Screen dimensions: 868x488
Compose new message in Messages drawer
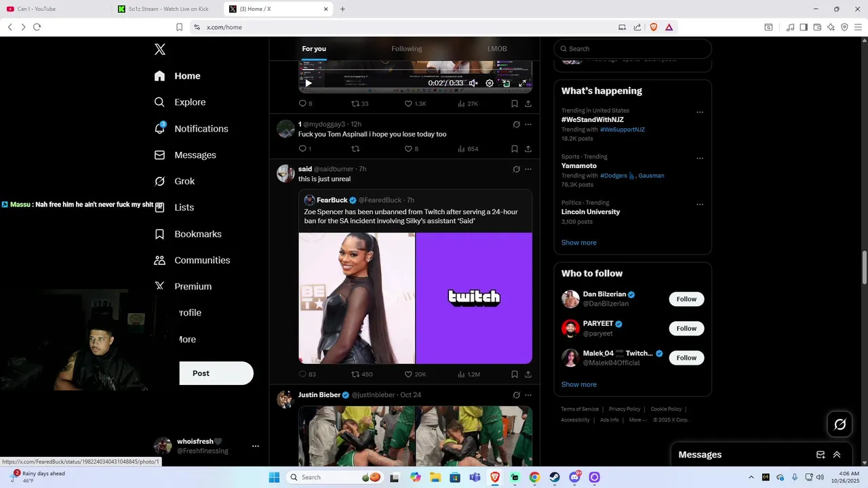tap(821, 455)
